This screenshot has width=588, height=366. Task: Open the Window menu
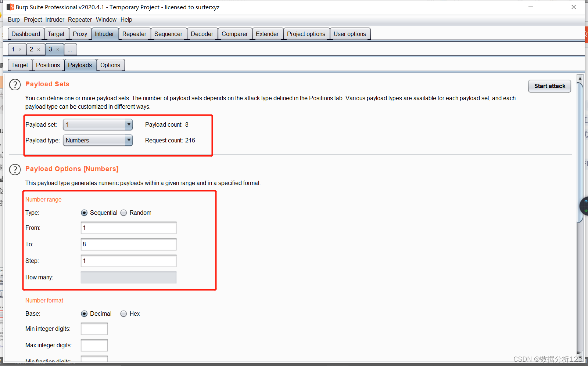[x=106, y=20]
